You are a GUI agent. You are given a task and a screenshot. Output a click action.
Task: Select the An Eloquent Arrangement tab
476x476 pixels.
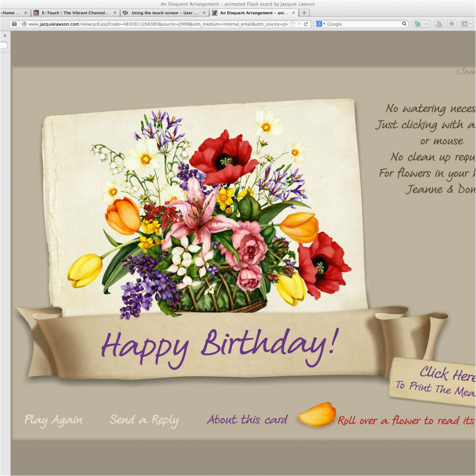[x=253, y=13]
